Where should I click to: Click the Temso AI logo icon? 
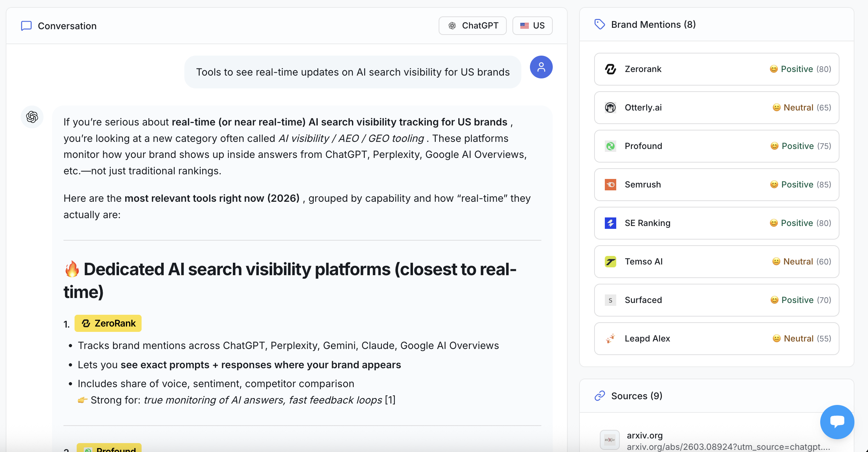pos(611,262)
